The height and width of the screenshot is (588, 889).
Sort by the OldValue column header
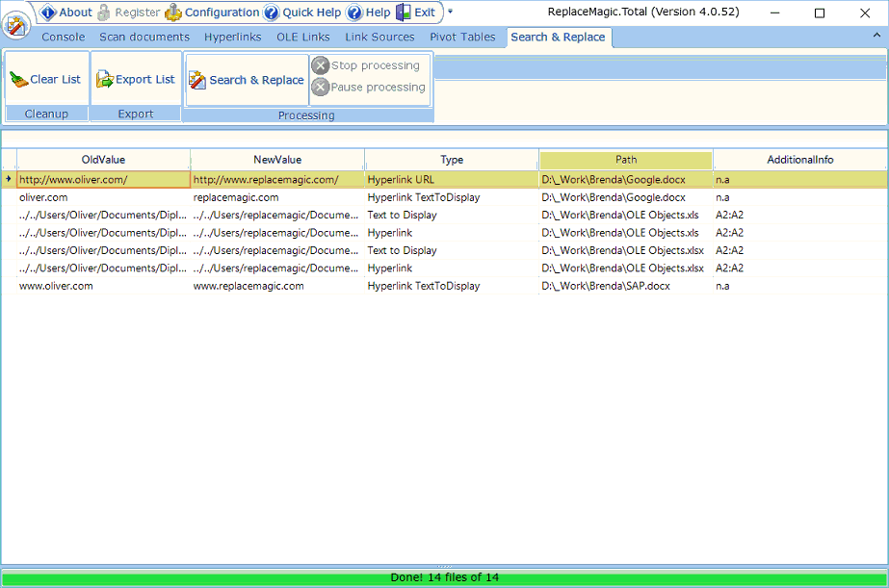coord(103,160)
